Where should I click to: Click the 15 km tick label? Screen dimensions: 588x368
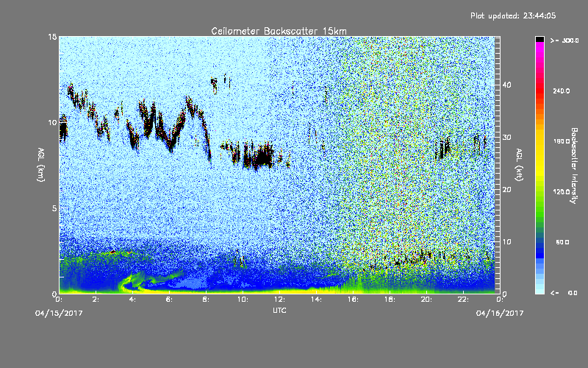52,37
